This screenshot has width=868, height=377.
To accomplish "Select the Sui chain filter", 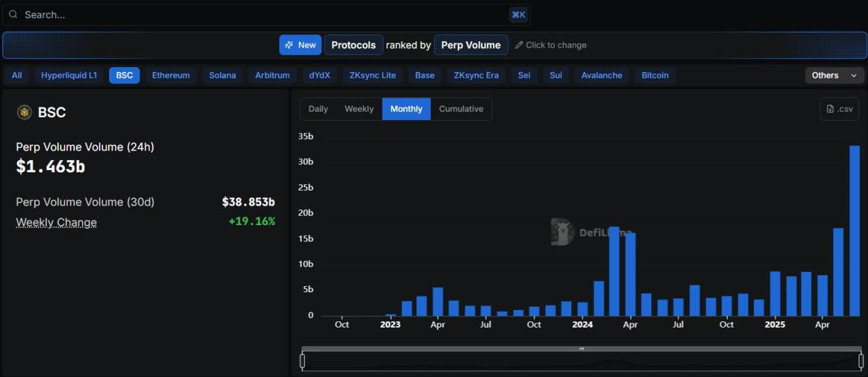I will pyautogui.click(x=556, y=75).
